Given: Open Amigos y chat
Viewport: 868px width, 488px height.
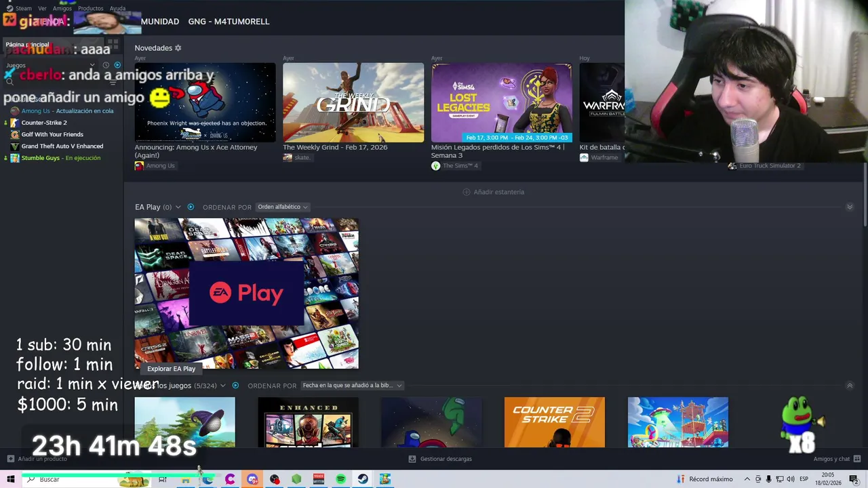Looking at the screenshot, I should (837, 459).
